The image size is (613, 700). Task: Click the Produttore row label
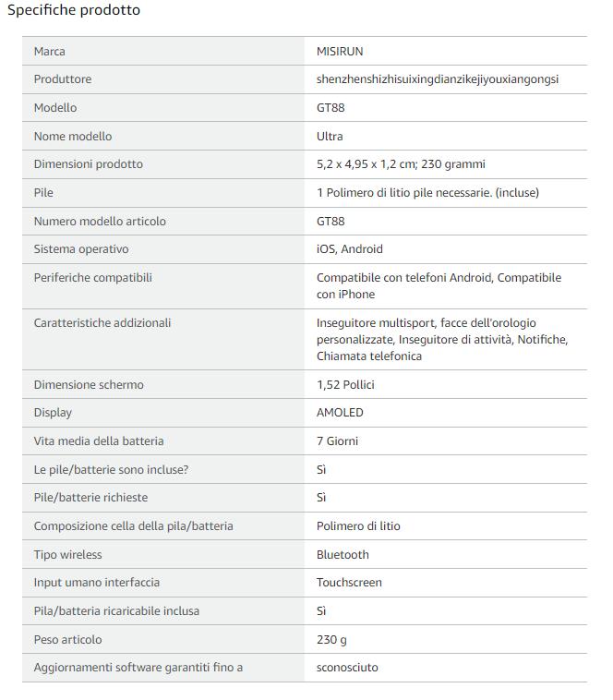pyautogui.click(x=63, y=79)
